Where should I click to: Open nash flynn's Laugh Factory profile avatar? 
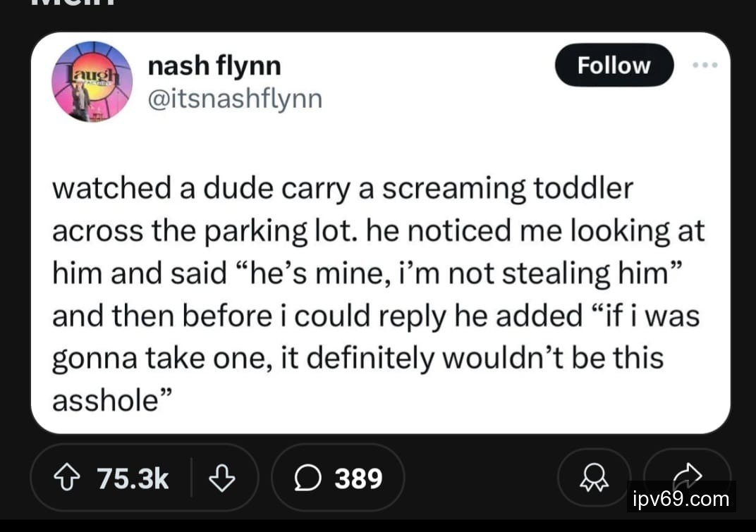coord(92,82)
